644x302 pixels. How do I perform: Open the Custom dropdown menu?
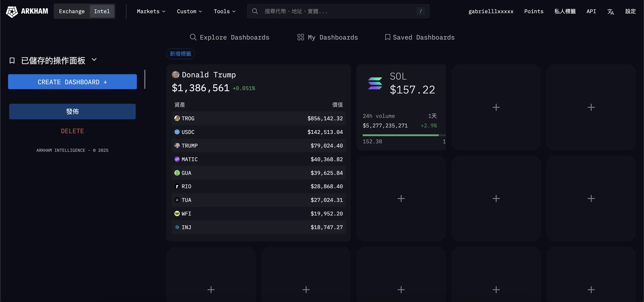[189, 11]
